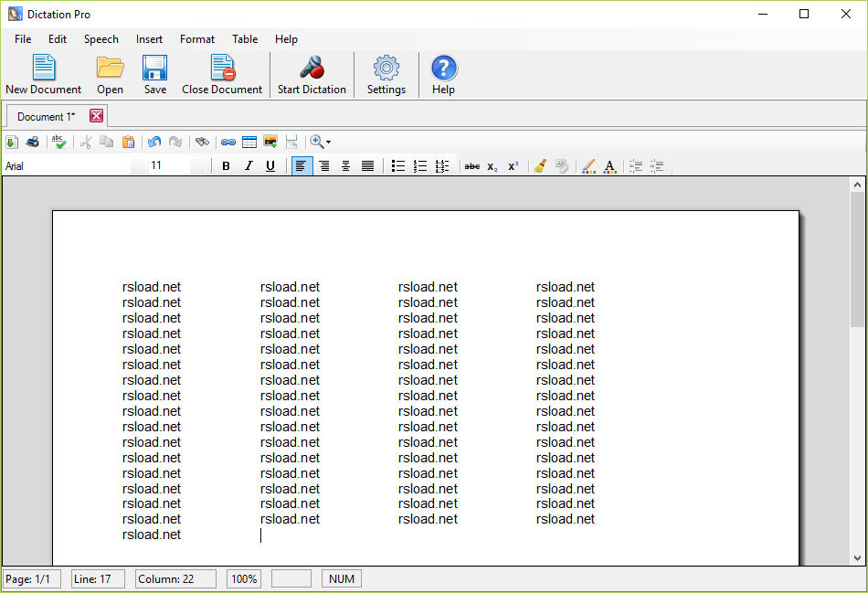Click the scrollbar down arrow
This screenshot has width=868, height=593.
857,558
